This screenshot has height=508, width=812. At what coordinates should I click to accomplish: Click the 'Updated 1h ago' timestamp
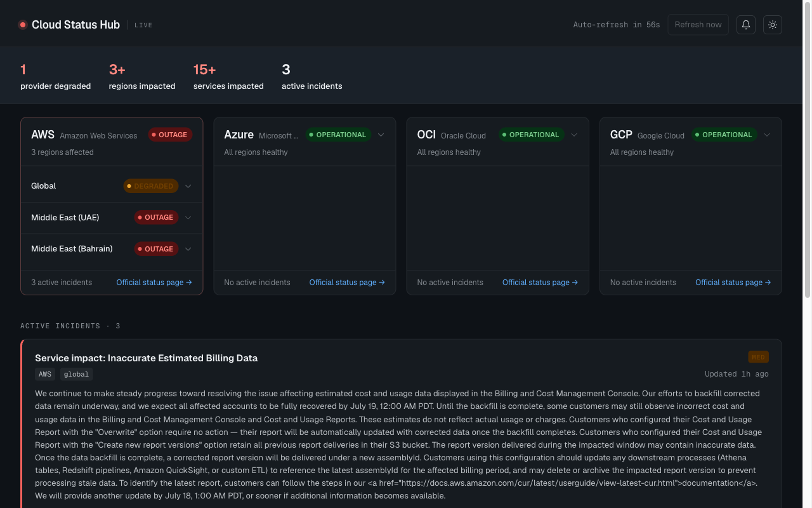(737, 374)
